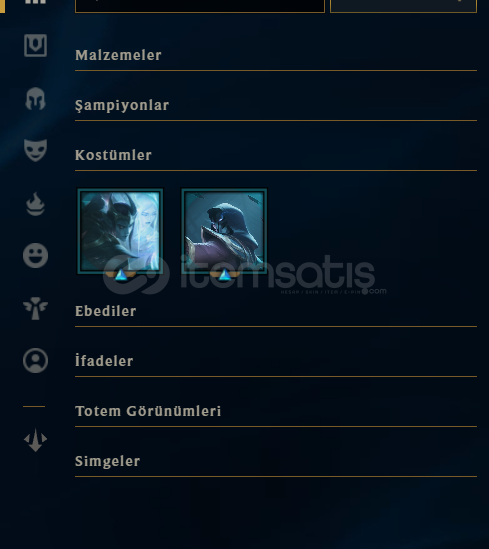Select the Emotes smiley face icon
The width and height of the screenshot is (489, 549).
tap(35, 256)
